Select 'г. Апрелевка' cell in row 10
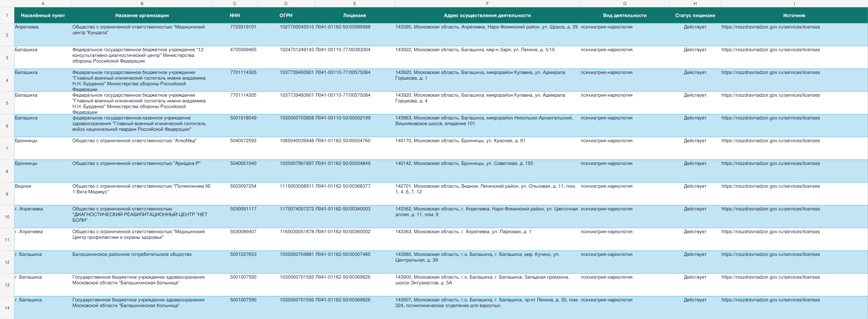Viewport: 868px width, 319px height. point(43,216)
